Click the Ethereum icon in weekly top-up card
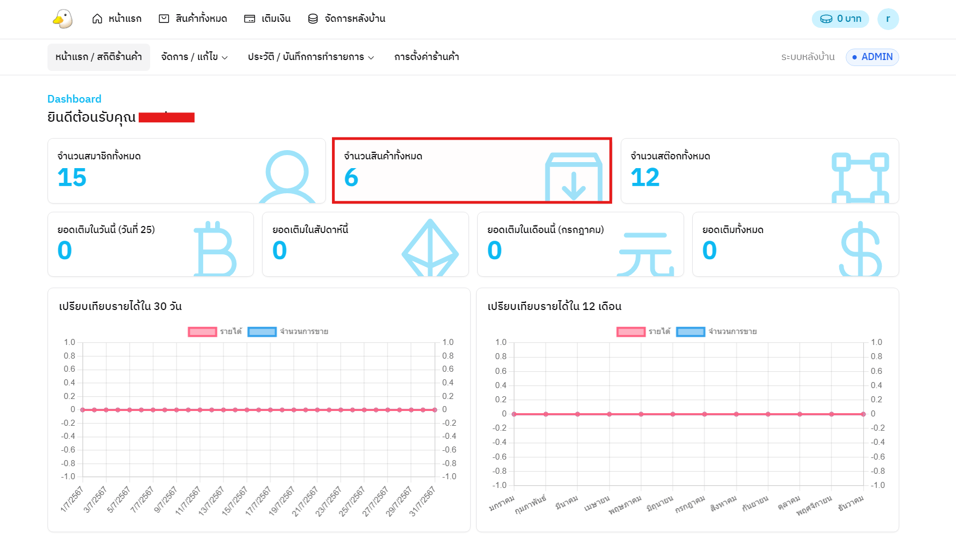This screenshot has width=956, height=560. [x=430, y=247]
